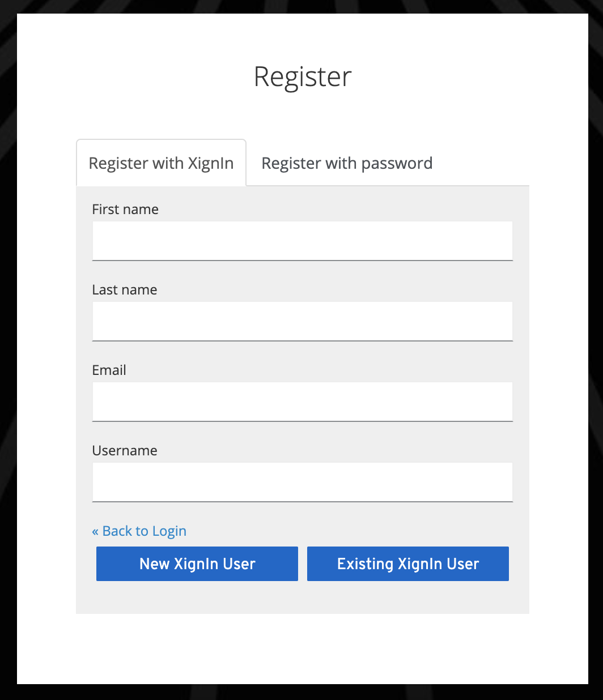
Task: Click the Last name label text
Action: click(x=125, y=290)
